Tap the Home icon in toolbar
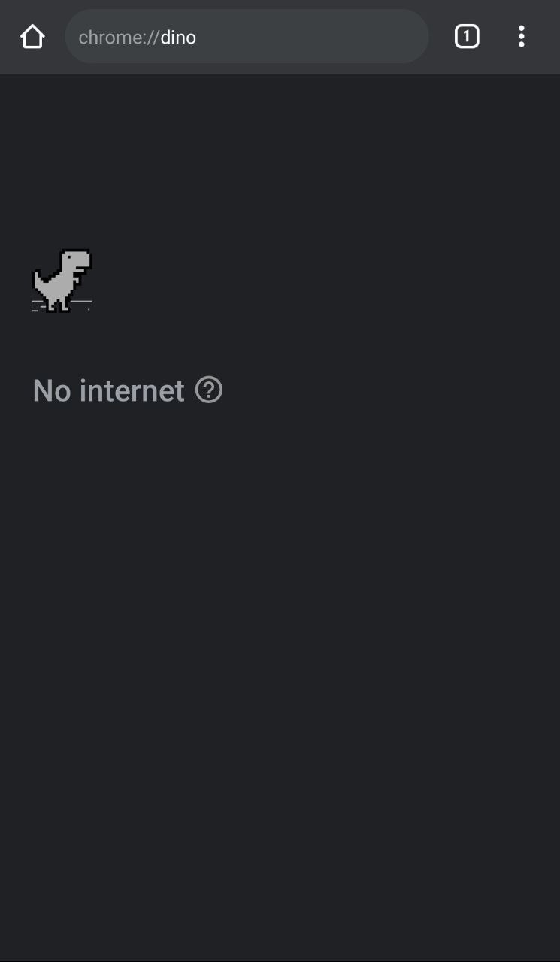 tap(32, 36)
